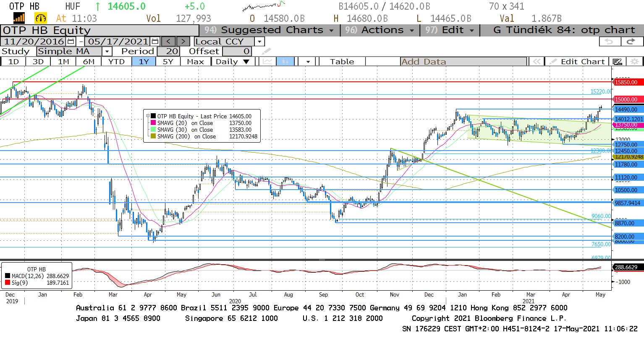Click the yellow gauge icon near the time

point(41,18)
